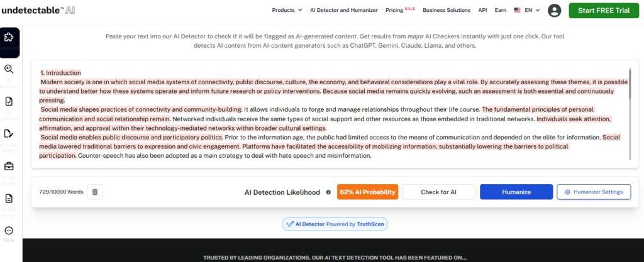Click the US flag language icon
644x262 pixels.
(517, 10)
